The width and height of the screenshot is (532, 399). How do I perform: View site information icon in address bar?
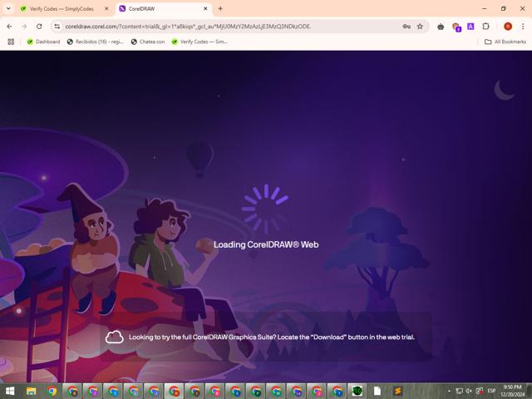(x=57, y=27)
